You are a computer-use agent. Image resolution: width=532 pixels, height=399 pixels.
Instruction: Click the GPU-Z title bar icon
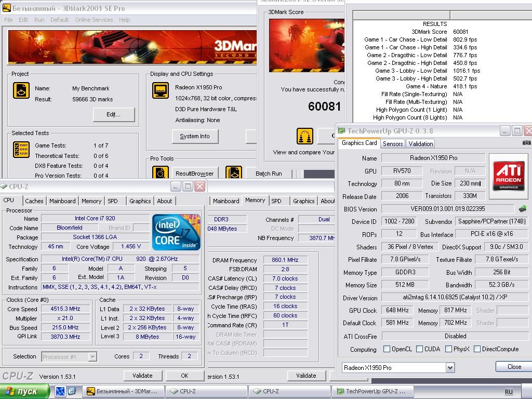point(341,130)
